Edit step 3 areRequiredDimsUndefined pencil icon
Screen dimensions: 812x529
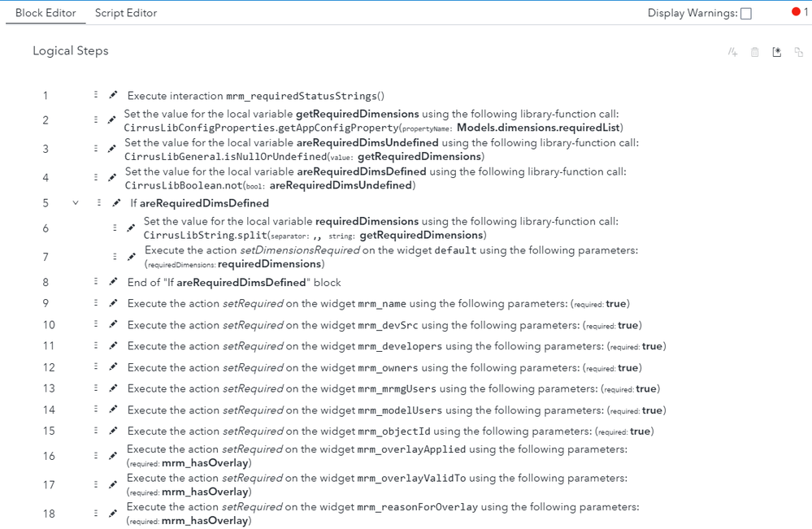click(x=111, y=149)
